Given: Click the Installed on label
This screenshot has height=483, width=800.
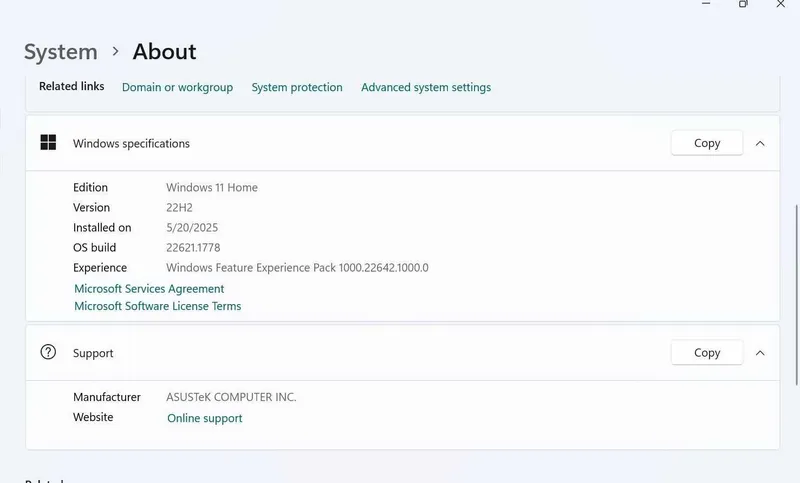Looking at the screenshot, I should tap(102, 227).
